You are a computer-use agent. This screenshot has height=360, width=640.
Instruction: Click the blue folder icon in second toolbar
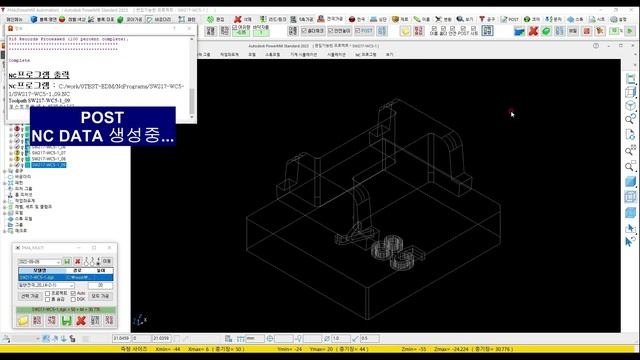pos(519,31)
